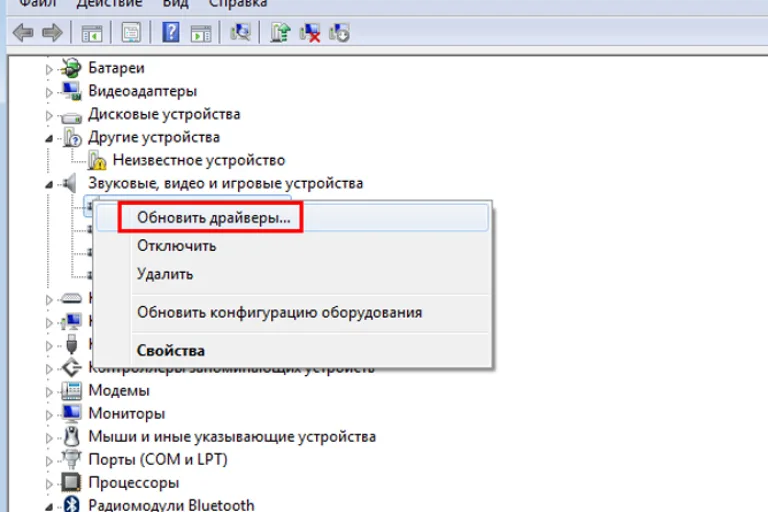Expand the Процессоры category
The width and height of the screenshot is (768, 512).
coord(48,484)
